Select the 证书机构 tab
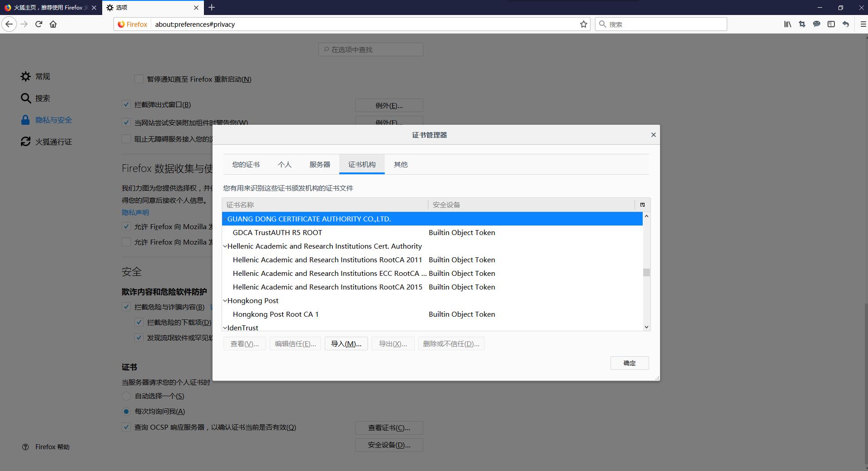The height and width of the screenshot is (471, 868). [x=362, y=164]
